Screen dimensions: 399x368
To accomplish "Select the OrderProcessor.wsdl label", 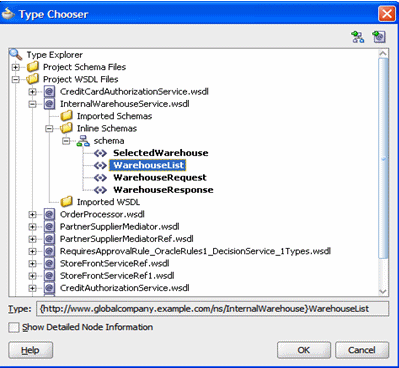I will click(x=102, y=214).
